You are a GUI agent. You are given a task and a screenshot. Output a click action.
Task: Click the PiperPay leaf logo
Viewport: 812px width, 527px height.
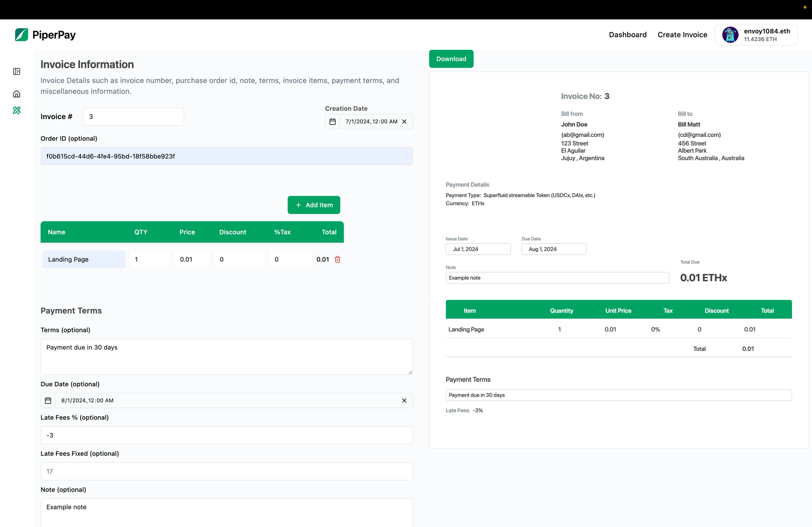21,35
